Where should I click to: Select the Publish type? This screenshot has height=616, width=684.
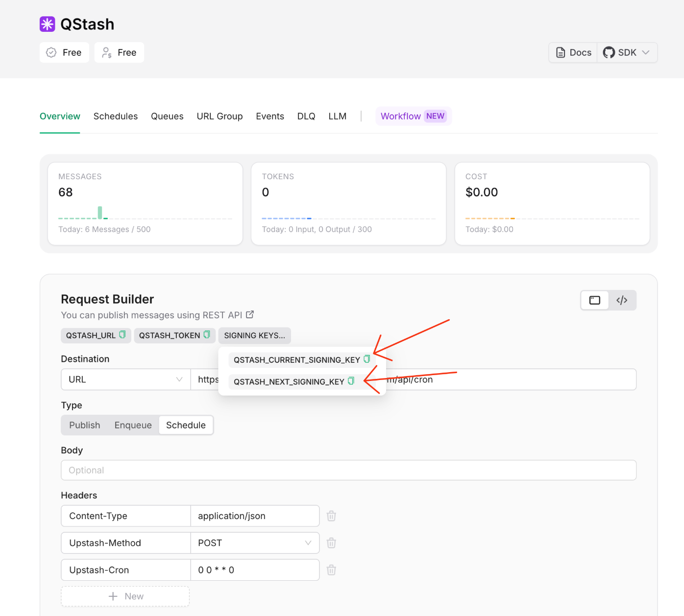tap(85, 425)
